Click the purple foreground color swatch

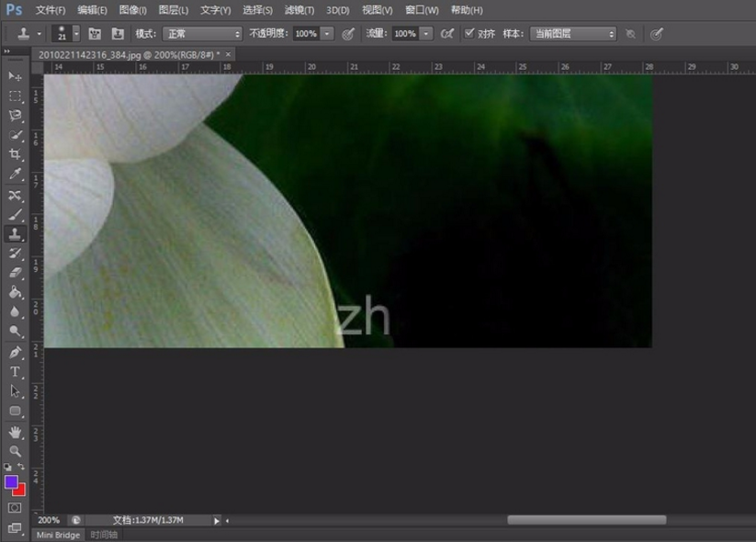coord(11,481)
